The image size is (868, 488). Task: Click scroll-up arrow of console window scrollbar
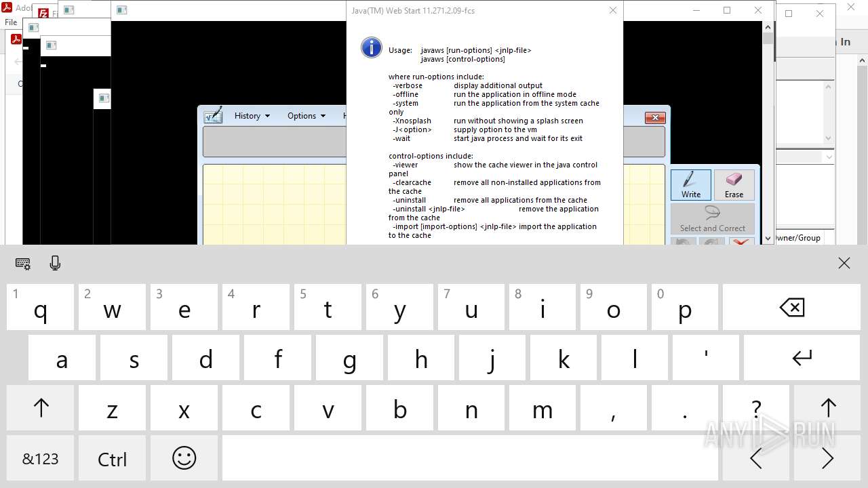point(768,27)
